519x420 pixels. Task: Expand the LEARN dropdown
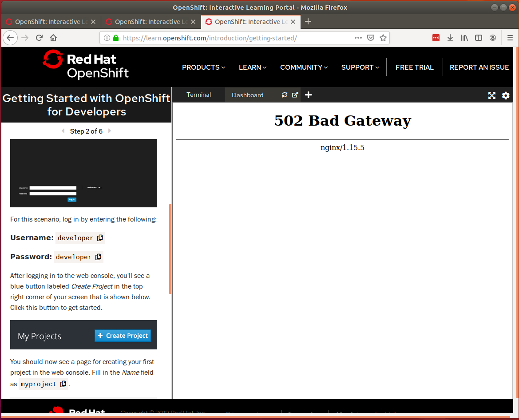[252, 67]
